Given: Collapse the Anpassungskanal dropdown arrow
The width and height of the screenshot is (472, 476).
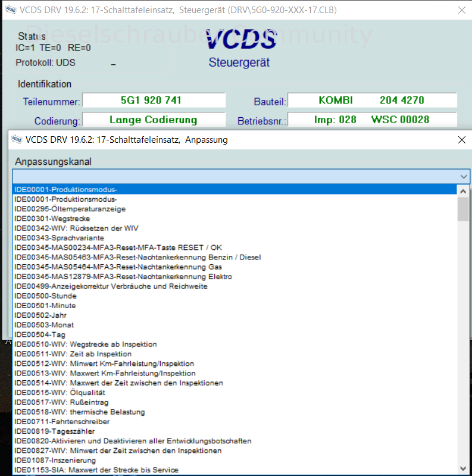Looking at the screenshot, I should pyautogui.click(x=464, y=176).
